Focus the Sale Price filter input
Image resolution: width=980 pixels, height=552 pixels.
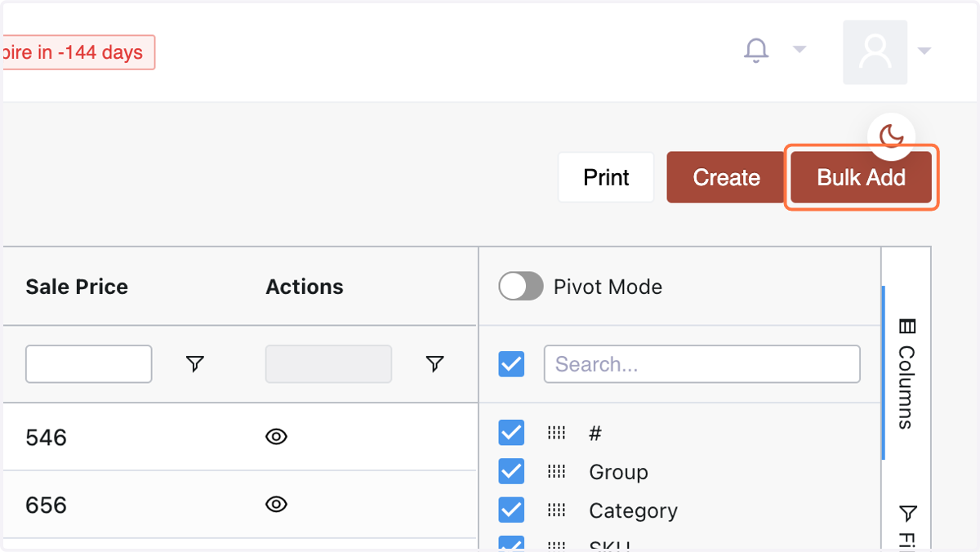coord(88,364)
